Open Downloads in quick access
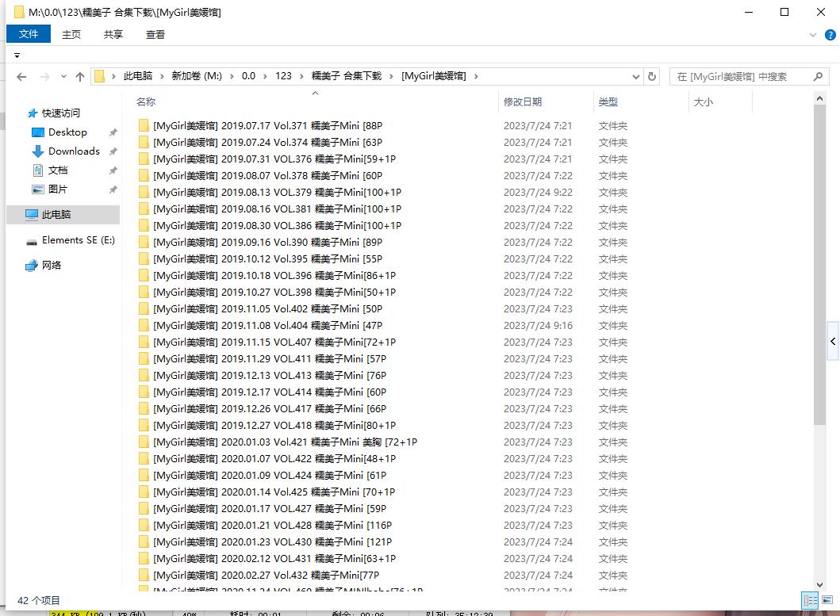Screen dimensions: 840x616 tap(74, 151)
